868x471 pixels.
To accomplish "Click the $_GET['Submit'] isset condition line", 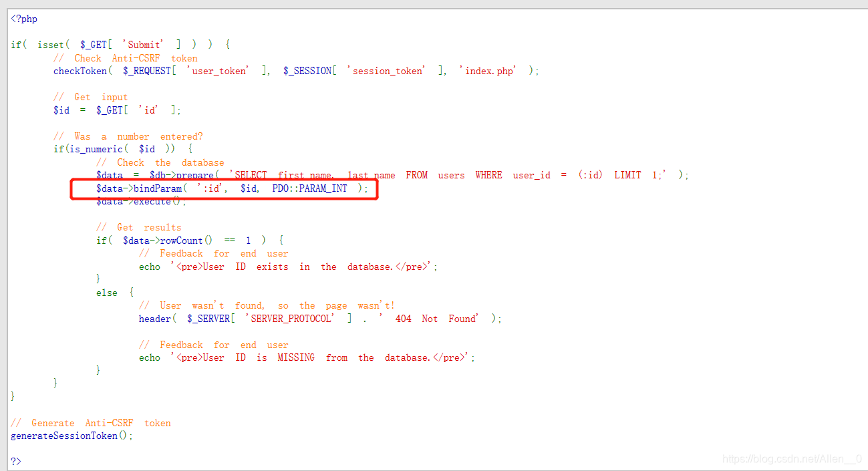I will click(121, 45).
